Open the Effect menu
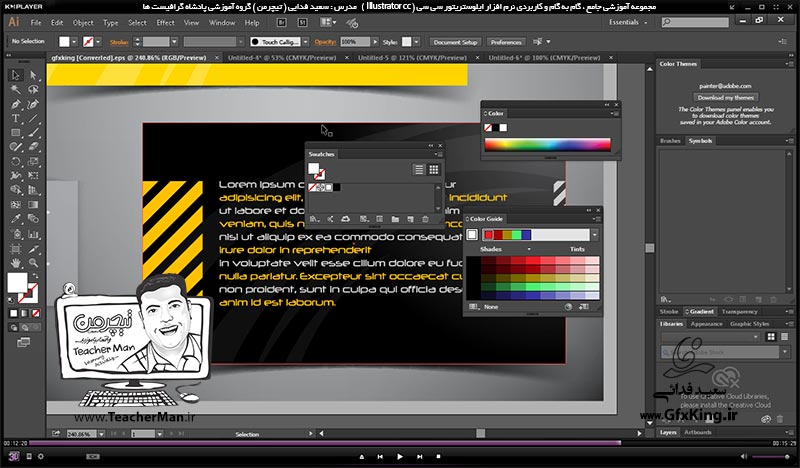Image resolution: width=800 pixels, height=468 pixels. click(x=165, y=22)
